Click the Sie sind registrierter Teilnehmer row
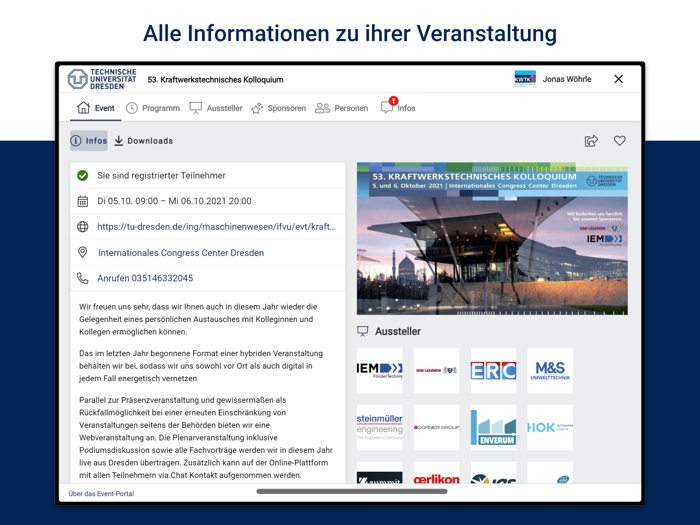 point(208,175)
